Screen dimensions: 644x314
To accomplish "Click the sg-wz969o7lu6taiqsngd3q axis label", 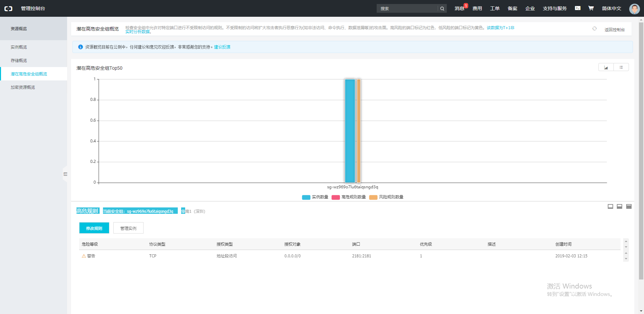I will [x=353, y=187].
